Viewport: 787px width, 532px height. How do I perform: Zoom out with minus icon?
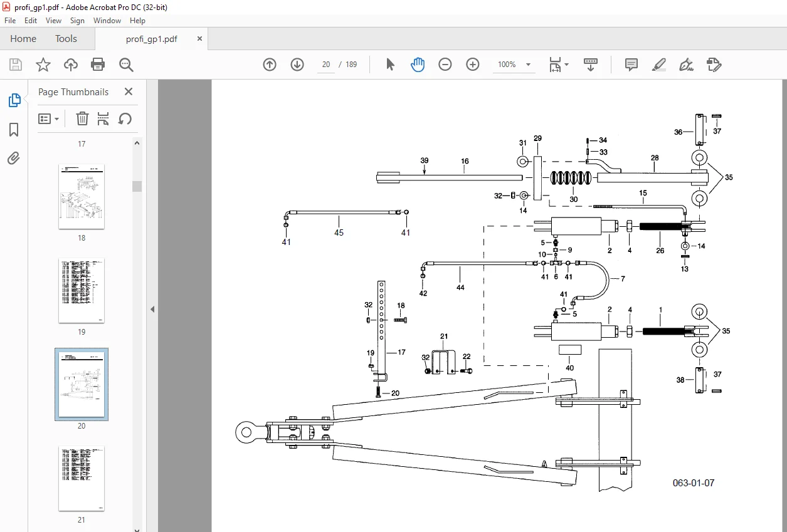coord(445,65)
